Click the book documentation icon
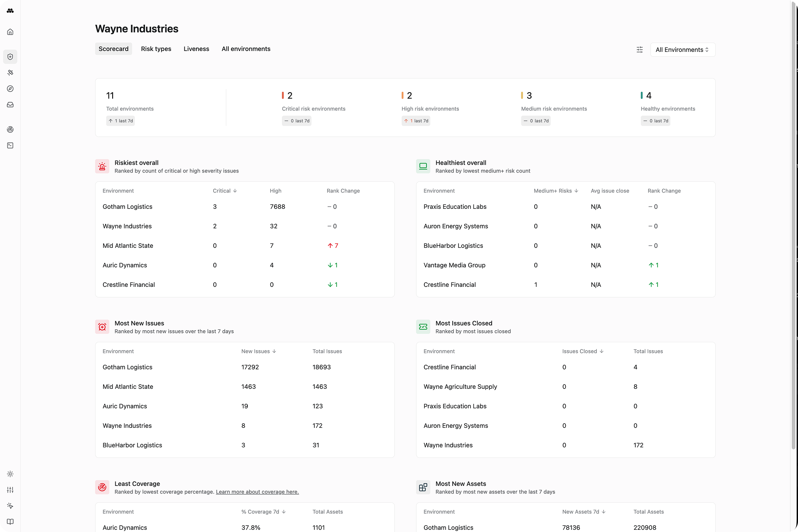This screenshot has width=798, height=532. pos(10,522)
